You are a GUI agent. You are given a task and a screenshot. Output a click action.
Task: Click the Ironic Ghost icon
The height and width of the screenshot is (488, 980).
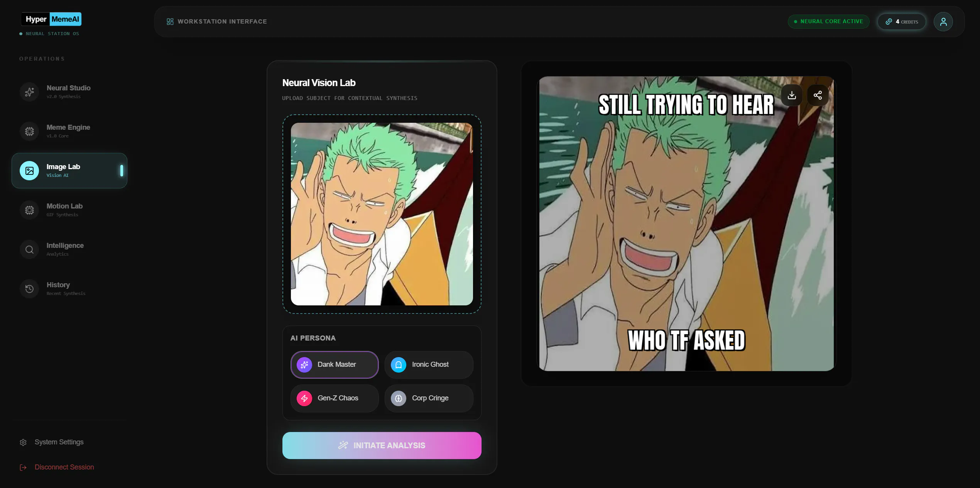[x=399, y=365]
